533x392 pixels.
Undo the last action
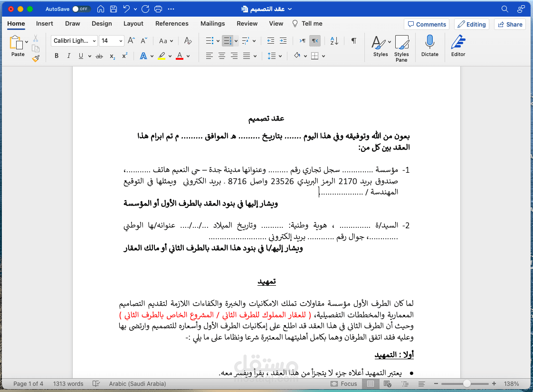pos(126,9)
